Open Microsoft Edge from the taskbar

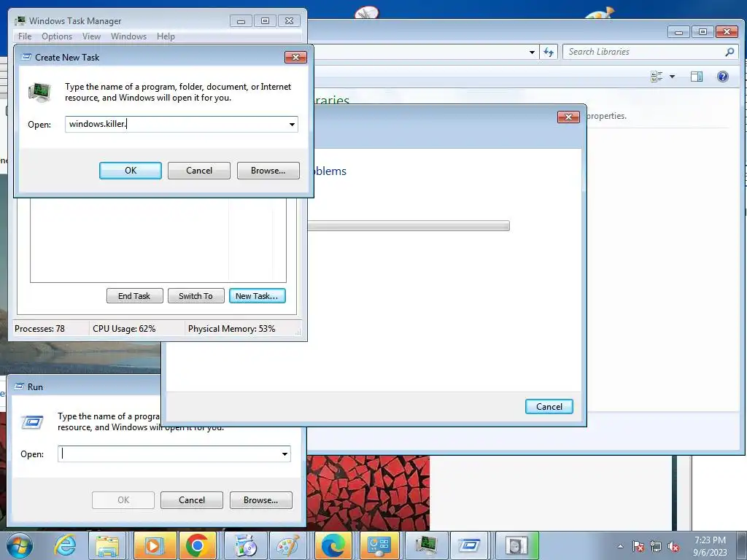333,545
